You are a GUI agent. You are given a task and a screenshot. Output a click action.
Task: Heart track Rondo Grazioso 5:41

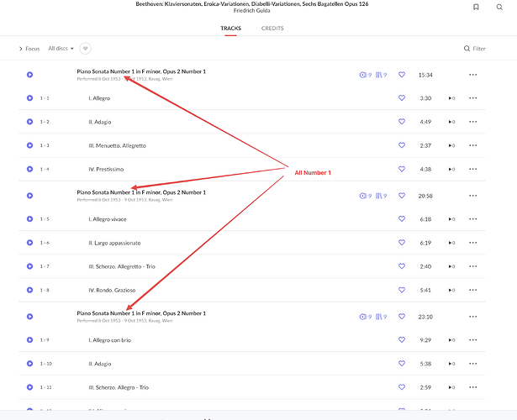pyautogui.click(x=402, y=290)
